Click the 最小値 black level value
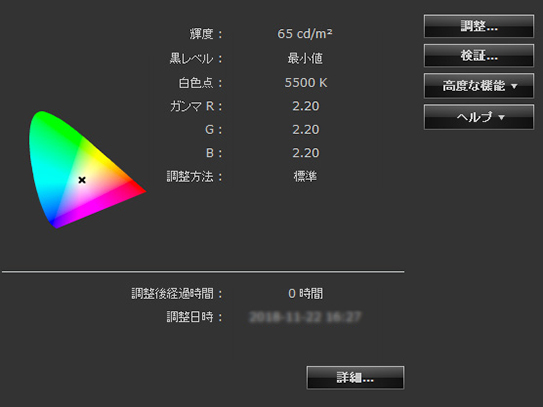The height and width of the screenshot is (407, 543). 305,58
